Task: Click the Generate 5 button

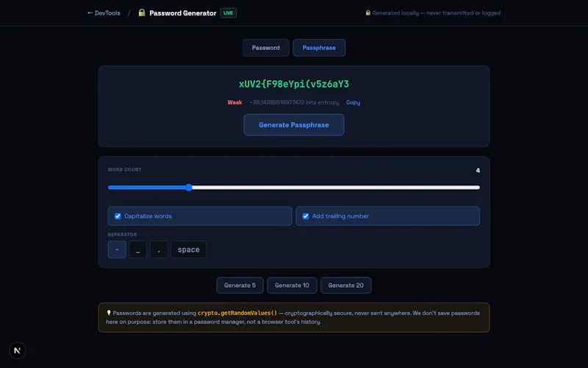Action: (240, 286)
